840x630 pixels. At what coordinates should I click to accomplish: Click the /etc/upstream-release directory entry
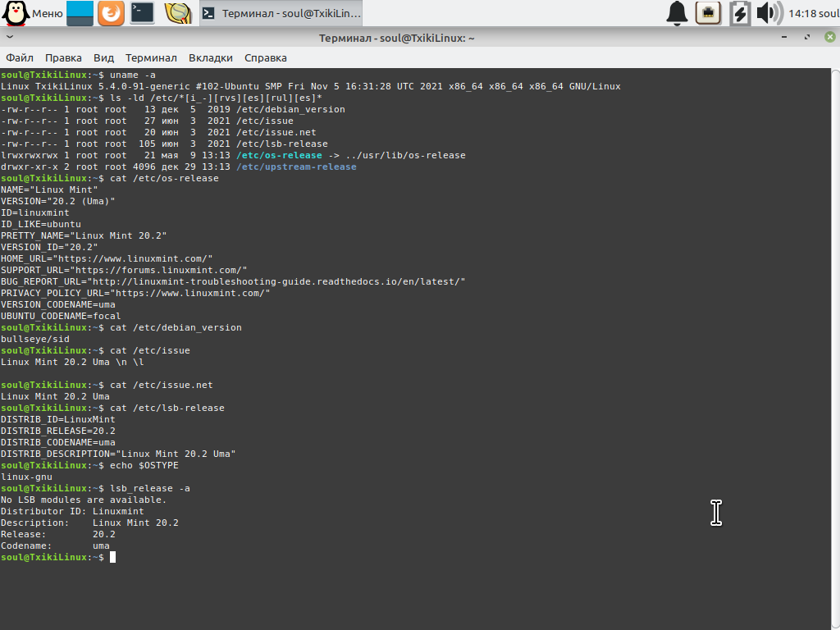(x=296, y=167)
